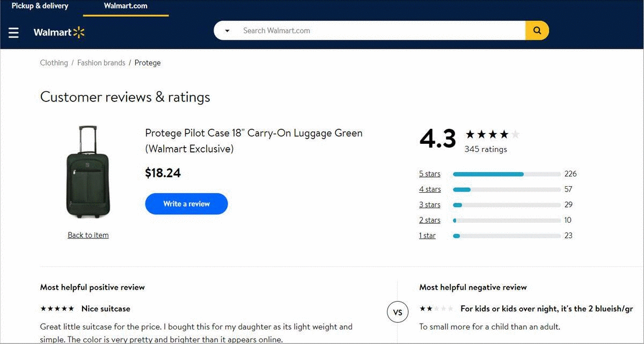Click the 29 count for 3 stars
Image resolution: width=644 pixels, height=344 pixels.
568,205
